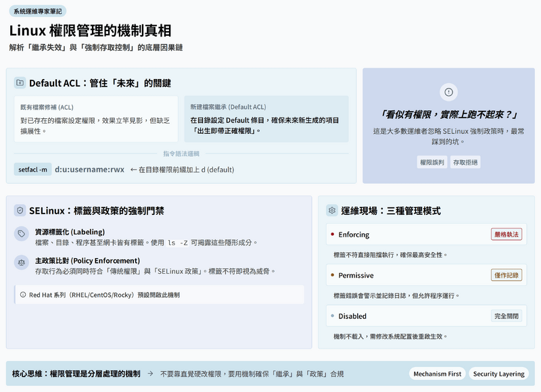Click the 僅作記錄 badge on Permissive row
The height and width of the screenshot is (392, 541).
point(507,275)
